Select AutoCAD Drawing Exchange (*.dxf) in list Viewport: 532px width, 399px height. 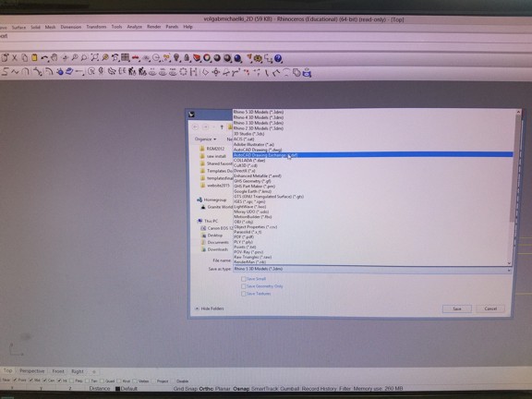point(372,155)
